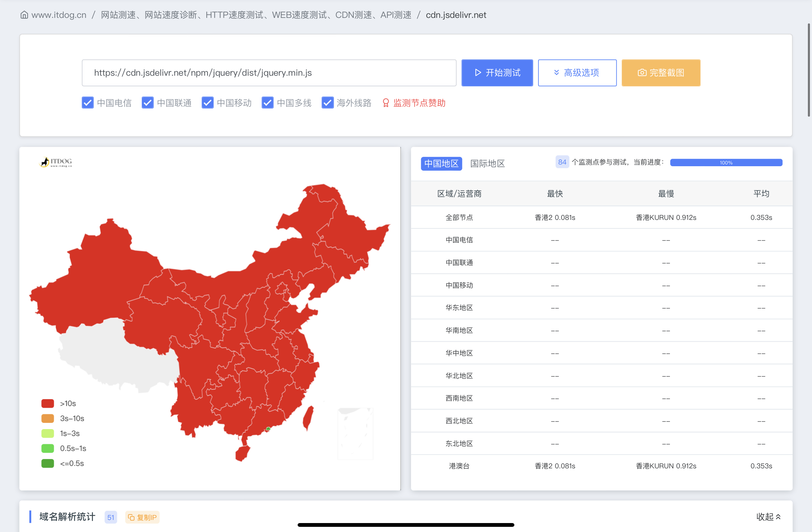Click the 0.5s–1s green legend swatch

(x=47, y=448)
